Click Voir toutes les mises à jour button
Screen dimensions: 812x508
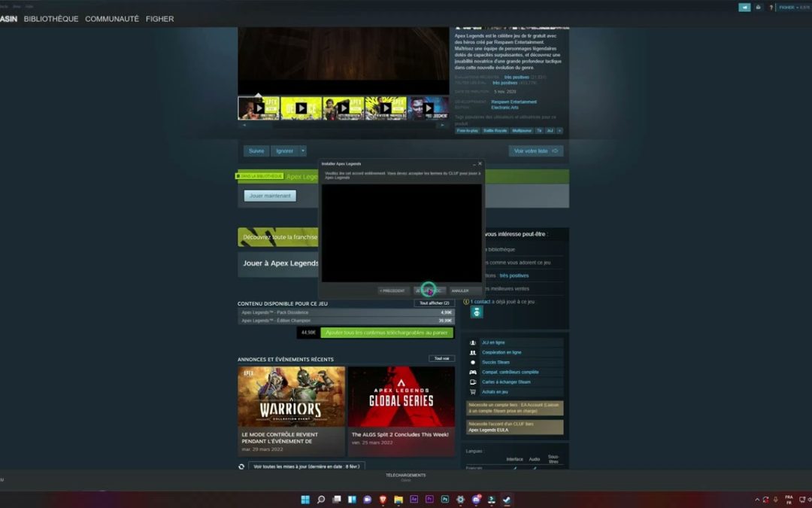[307, 467]
